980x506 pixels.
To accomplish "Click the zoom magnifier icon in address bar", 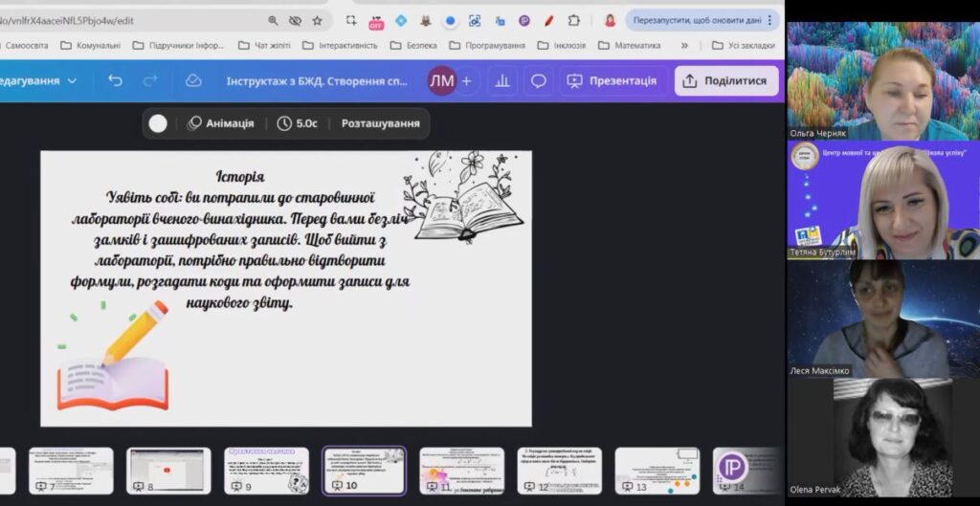I will tap(273, 21).
